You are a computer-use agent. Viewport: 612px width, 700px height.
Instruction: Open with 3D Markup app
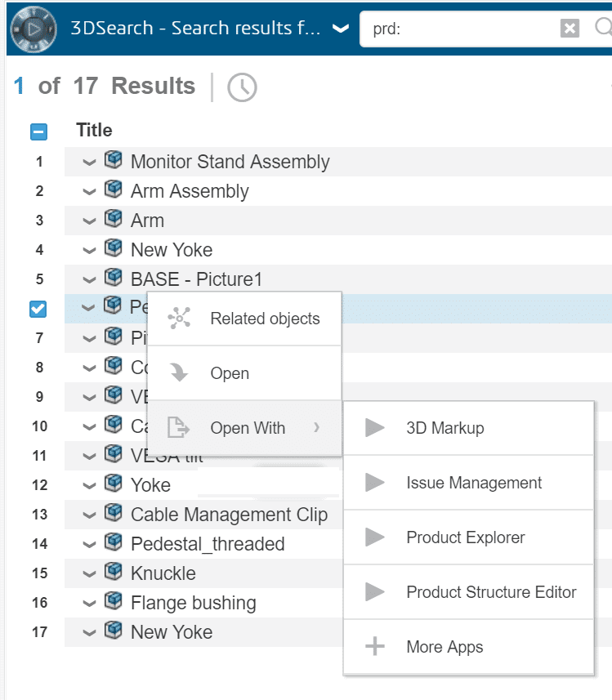click(x=469, y=428)
